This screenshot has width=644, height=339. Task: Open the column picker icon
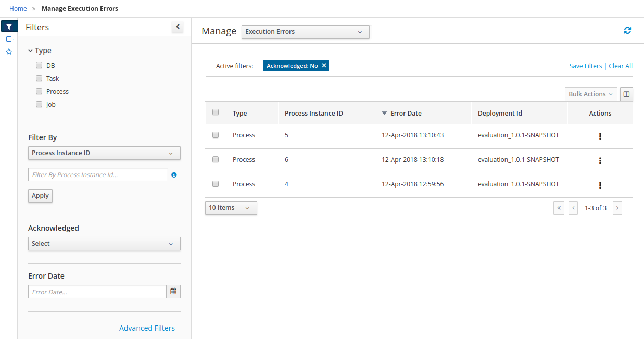pyautogui.click(x=626, y=94)
